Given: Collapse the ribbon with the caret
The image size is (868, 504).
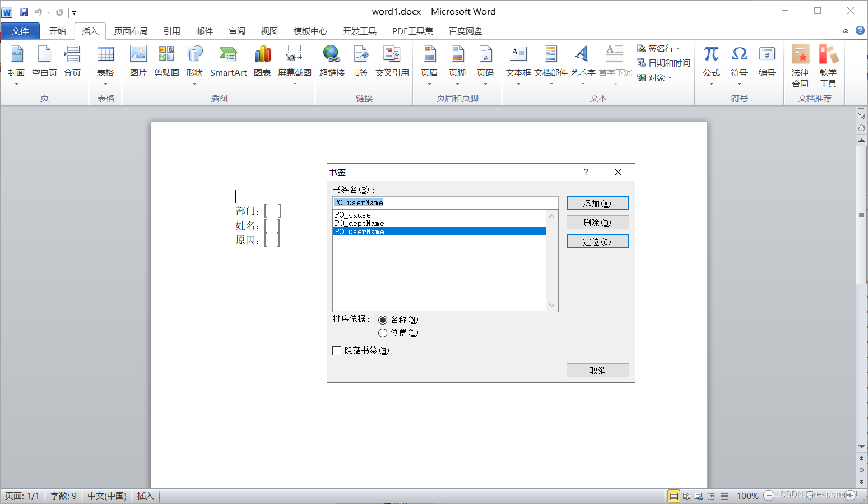Looking at the screenshot, I should pyautogui.click(x=846, y=31).
